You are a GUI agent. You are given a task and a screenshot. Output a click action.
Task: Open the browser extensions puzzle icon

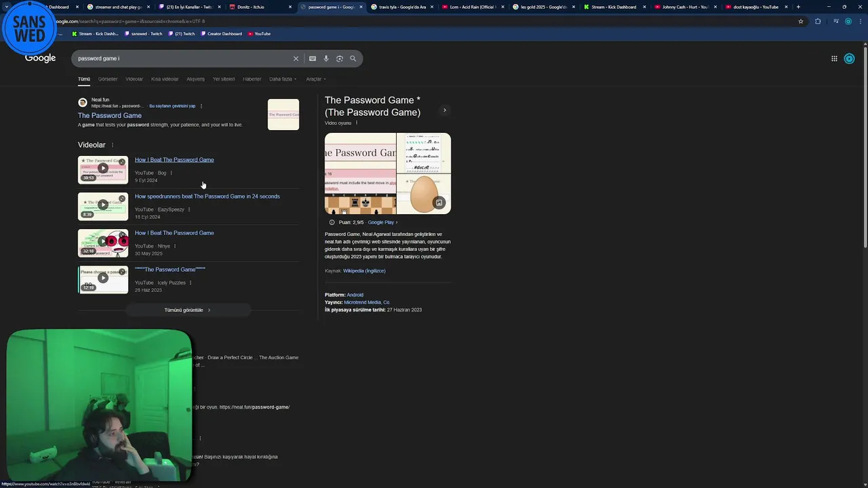pos(818,21)
